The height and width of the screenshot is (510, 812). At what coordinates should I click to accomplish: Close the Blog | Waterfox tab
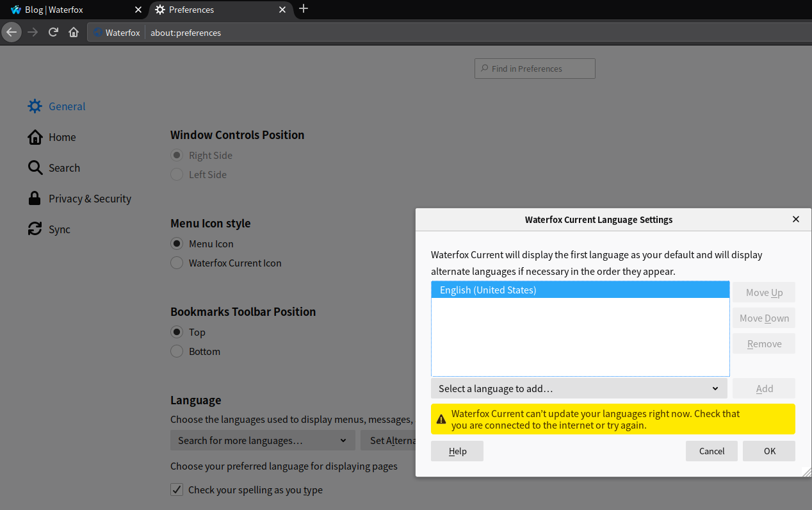(x=138, y=10)
